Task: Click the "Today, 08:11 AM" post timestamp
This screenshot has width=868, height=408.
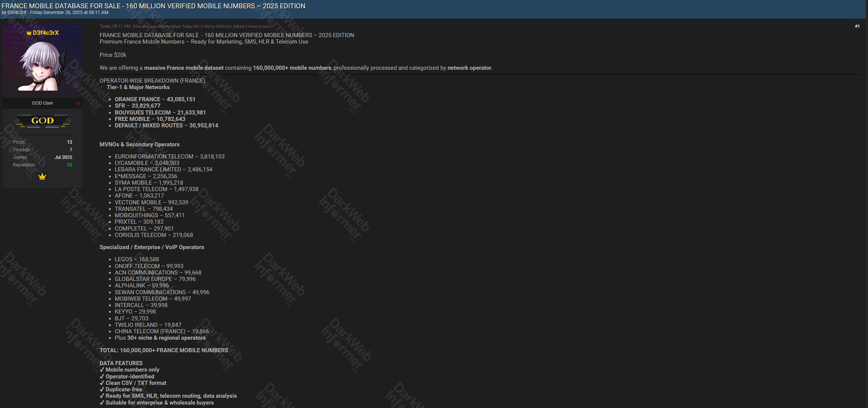Action: click(x=115, y=26)
